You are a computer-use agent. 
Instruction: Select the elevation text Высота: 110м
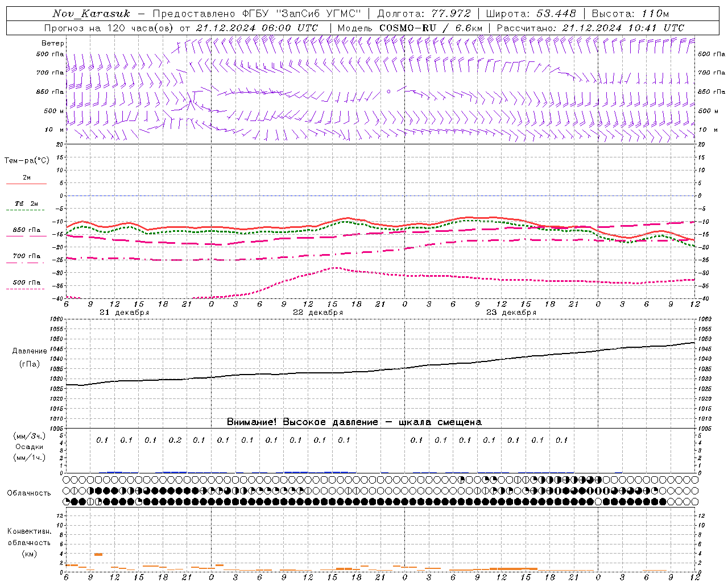coord(630,14)
